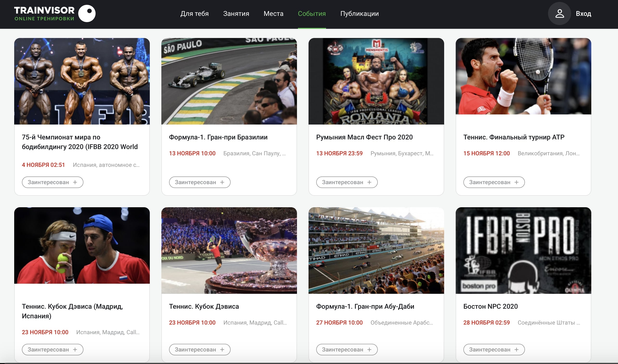The image size is (618, 364).
Task: Toggle Заинтересован for Гран-при Бразилии
Action: 199,182
